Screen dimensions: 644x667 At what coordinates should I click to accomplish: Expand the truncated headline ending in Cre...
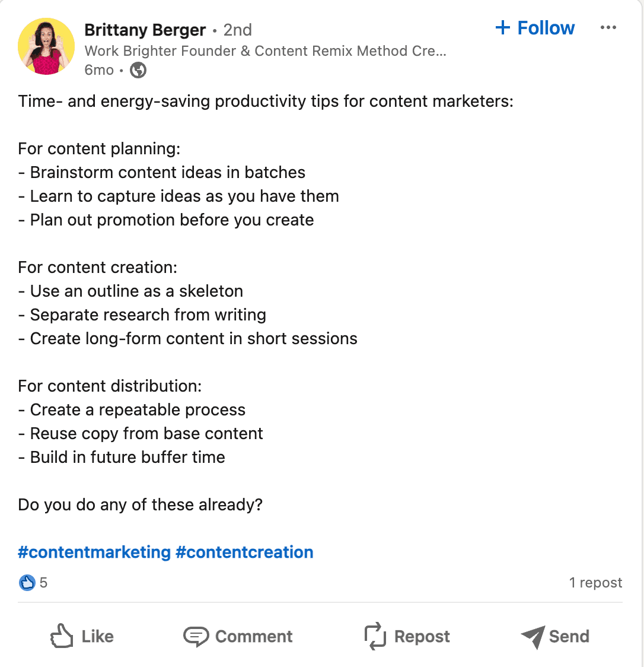point(263,51)
